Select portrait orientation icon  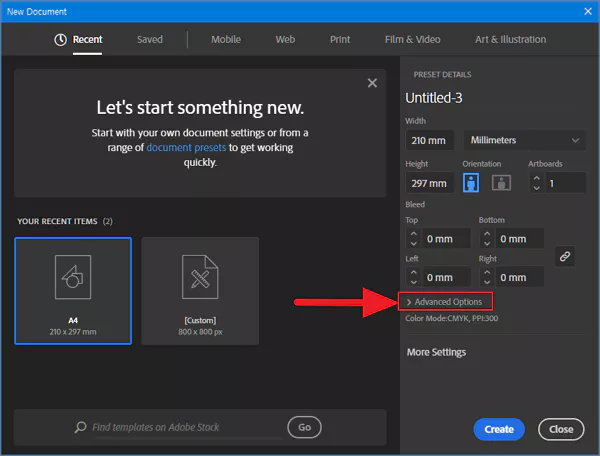[x=471, y=183]
